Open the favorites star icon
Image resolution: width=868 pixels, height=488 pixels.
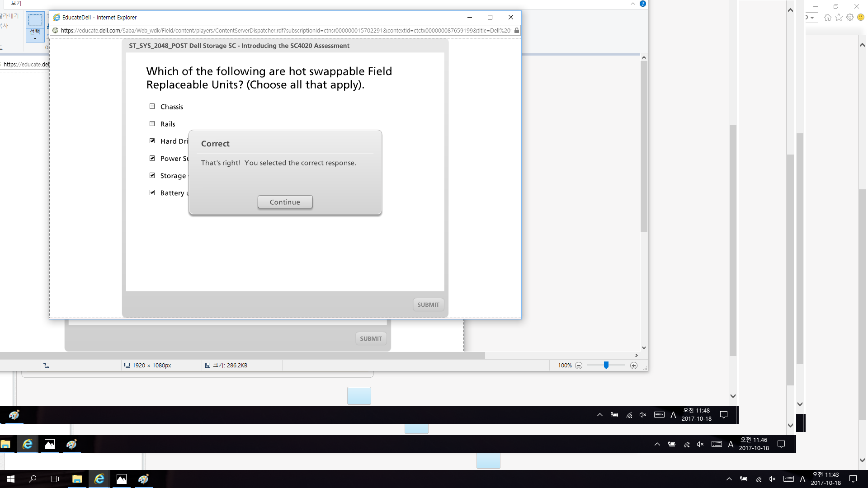(x=839, y=17)
